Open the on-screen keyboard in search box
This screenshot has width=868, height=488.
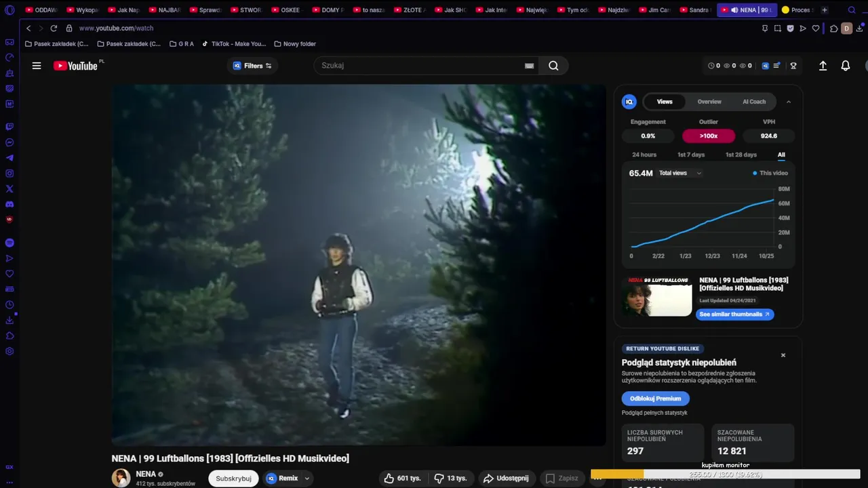[530, 66]
